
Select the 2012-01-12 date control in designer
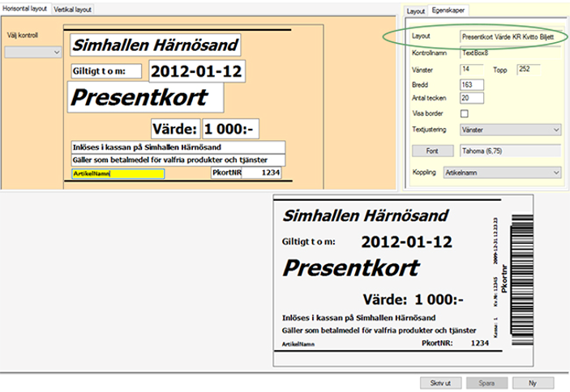coord(197,71)
